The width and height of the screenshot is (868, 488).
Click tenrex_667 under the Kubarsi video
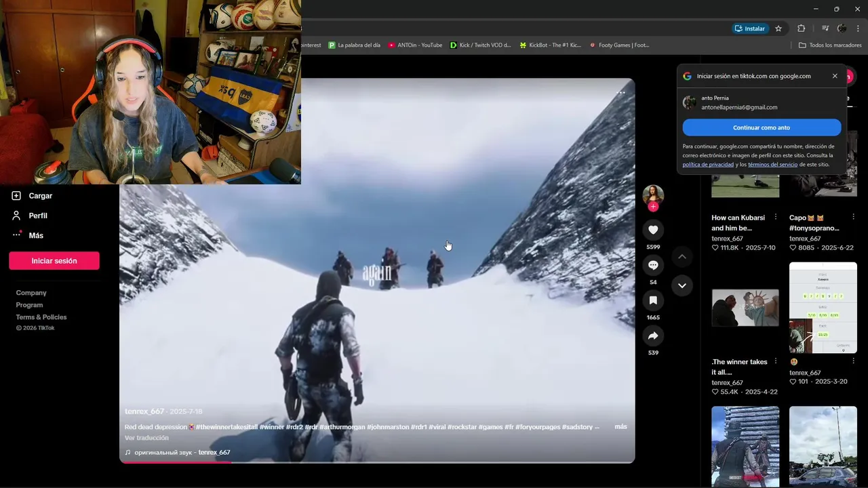pyautogui.click(x=727, y=239)
